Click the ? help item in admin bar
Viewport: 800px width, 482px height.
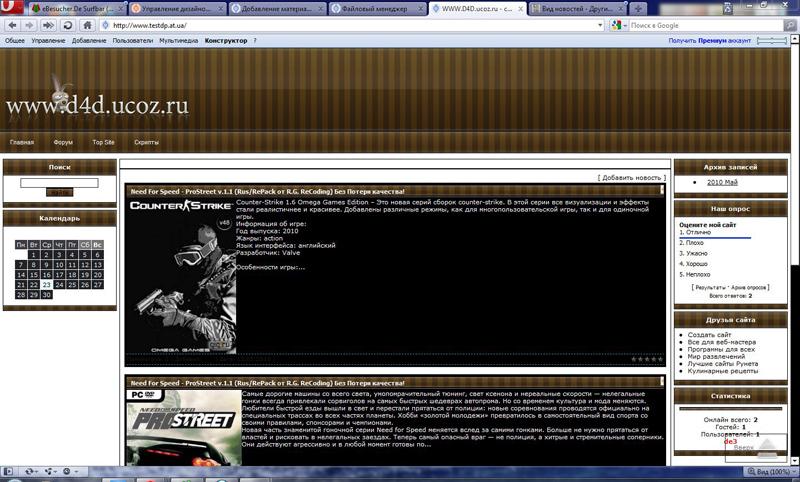click(x=255, y=40)
